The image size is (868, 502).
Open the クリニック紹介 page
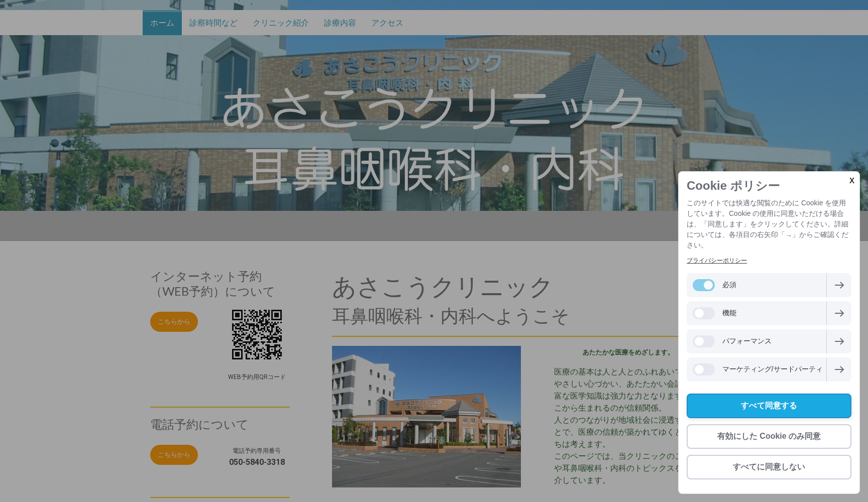click(281, 23)
